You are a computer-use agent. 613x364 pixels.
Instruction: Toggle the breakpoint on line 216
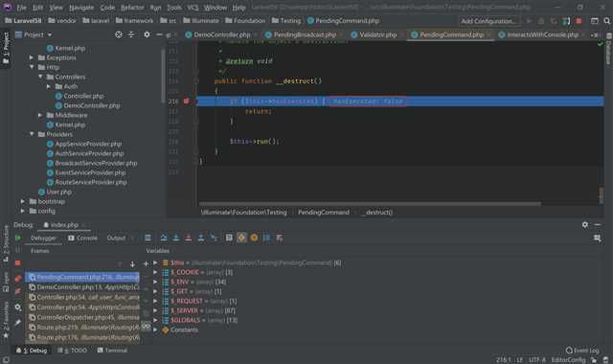(x=187, y=102)
